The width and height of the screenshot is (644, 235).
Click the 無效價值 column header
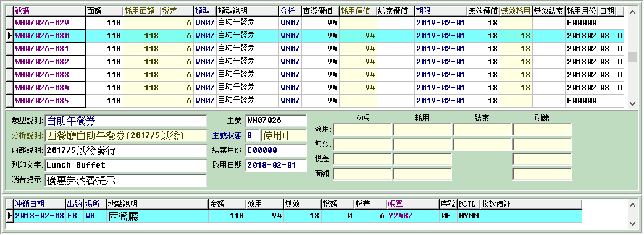click(x=483, y=11)
